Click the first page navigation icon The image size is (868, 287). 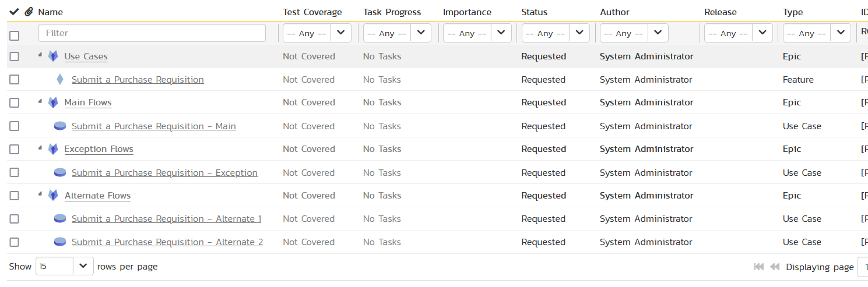tap(758, 267)
